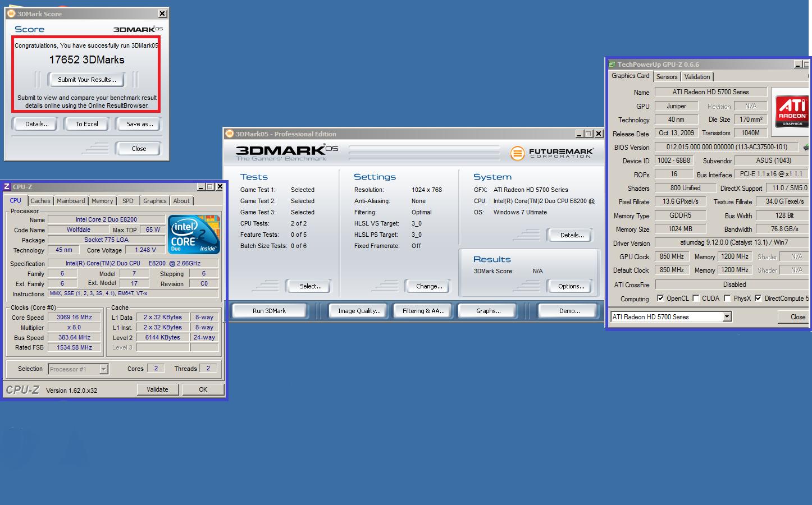Export the score To Excel
This screenshot has height=505, width=812.
tap(87, 124)
